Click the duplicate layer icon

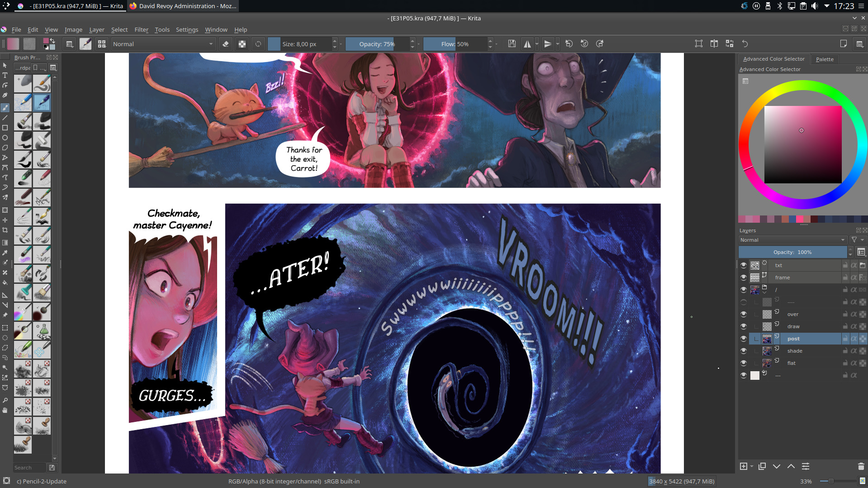coord(762,466)
